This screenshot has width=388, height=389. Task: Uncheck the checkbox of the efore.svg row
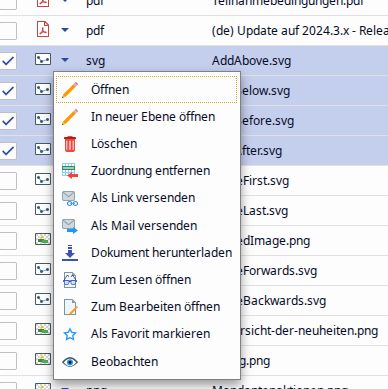[x=8, y=121]
